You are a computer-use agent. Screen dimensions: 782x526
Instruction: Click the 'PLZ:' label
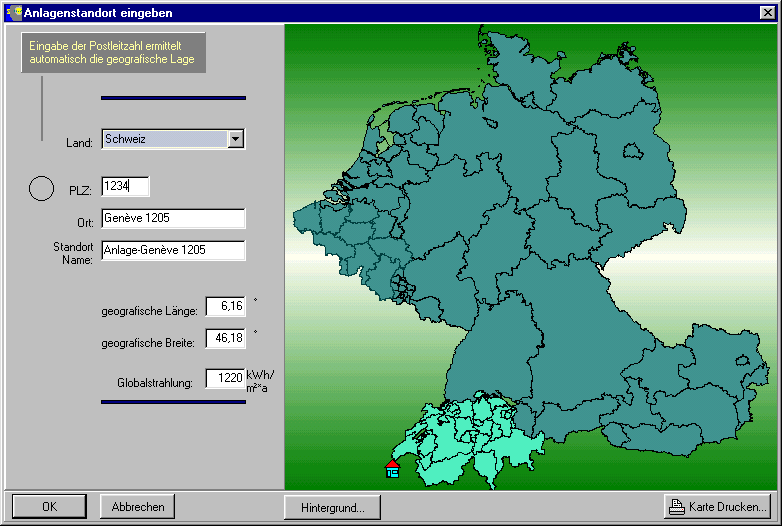click(80, 190)
